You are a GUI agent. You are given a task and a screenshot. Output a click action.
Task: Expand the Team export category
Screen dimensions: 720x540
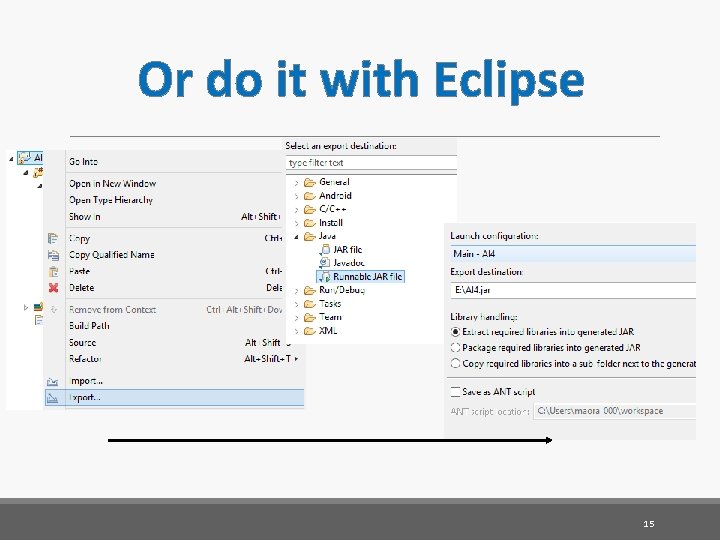pos(297,318)
